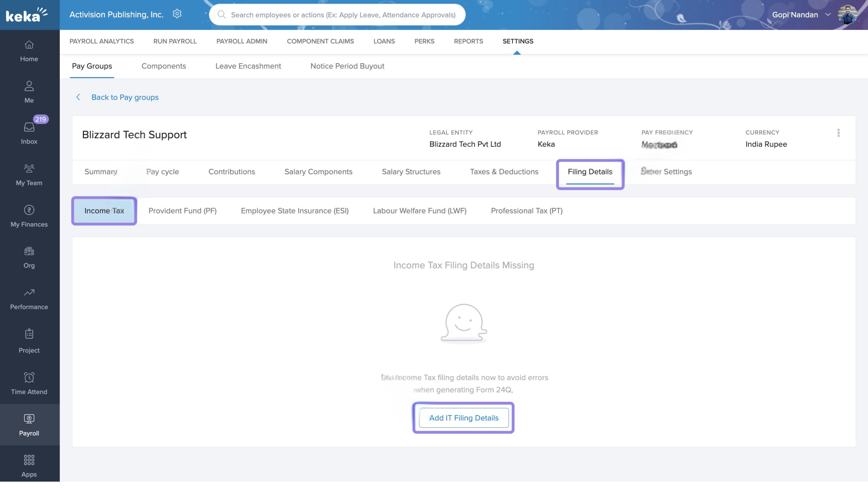Go to My Team section
The height and width of the screenshot is (488, 868).
(x=29, y=168)
